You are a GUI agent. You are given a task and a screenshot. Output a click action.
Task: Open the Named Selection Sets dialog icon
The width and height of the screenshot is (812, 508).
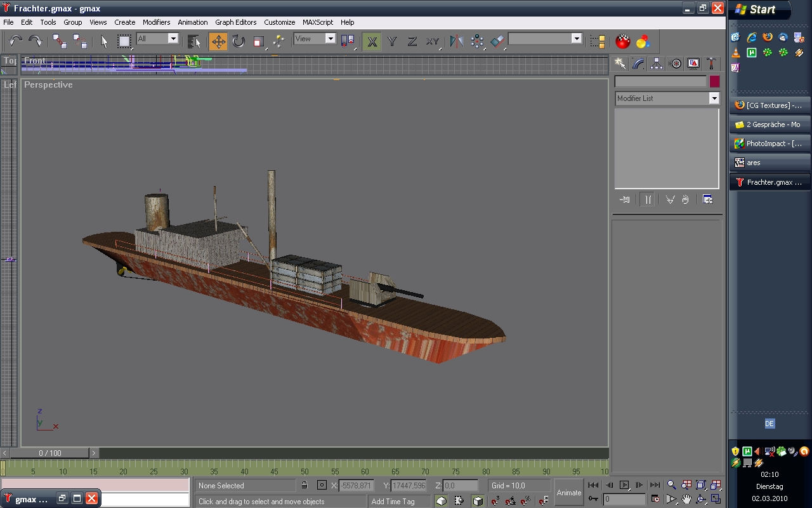click(598, 42)
